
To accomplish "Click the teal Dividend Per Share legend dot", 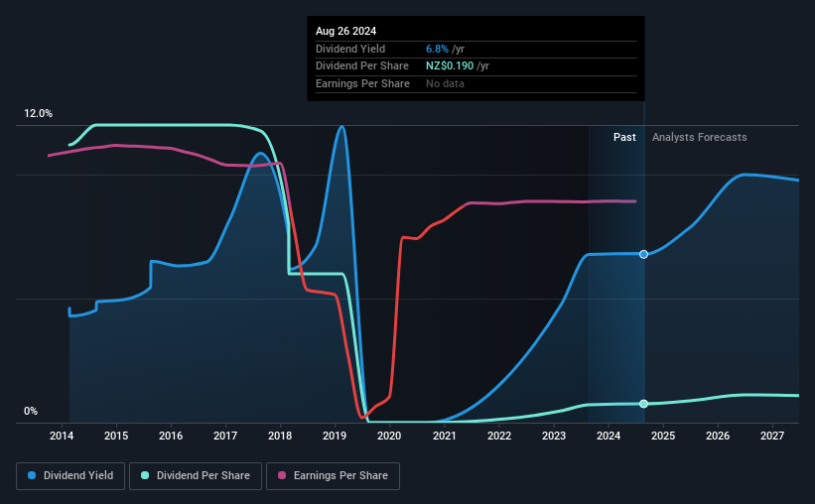I will [145, 475].
